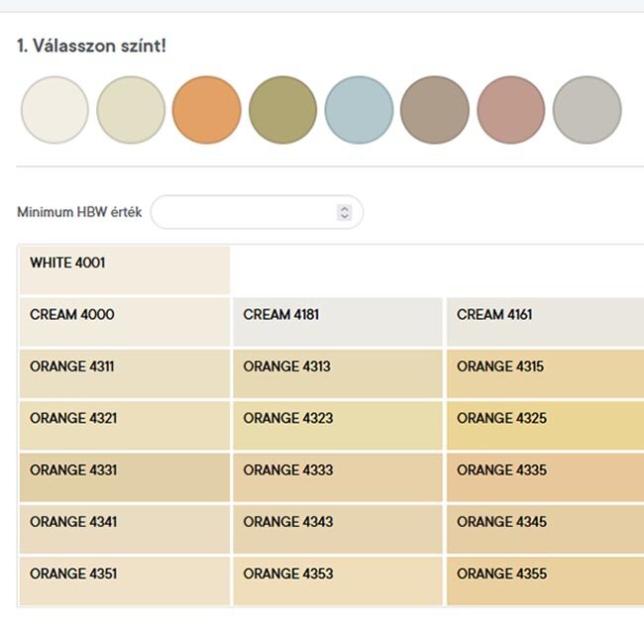Focus the Minimum HBW érték input field
The height and width of the screenshot is (644, 644).
click(x=257, y=212)
